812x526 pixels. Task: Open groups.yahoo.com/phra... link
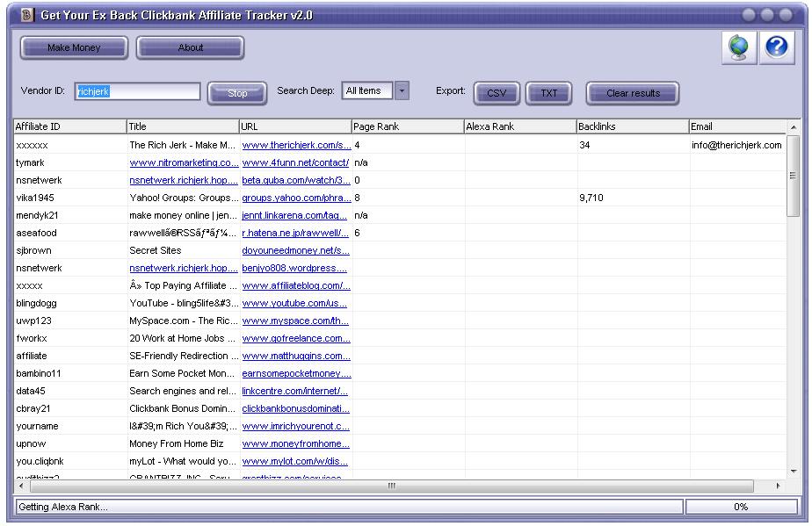296,198
